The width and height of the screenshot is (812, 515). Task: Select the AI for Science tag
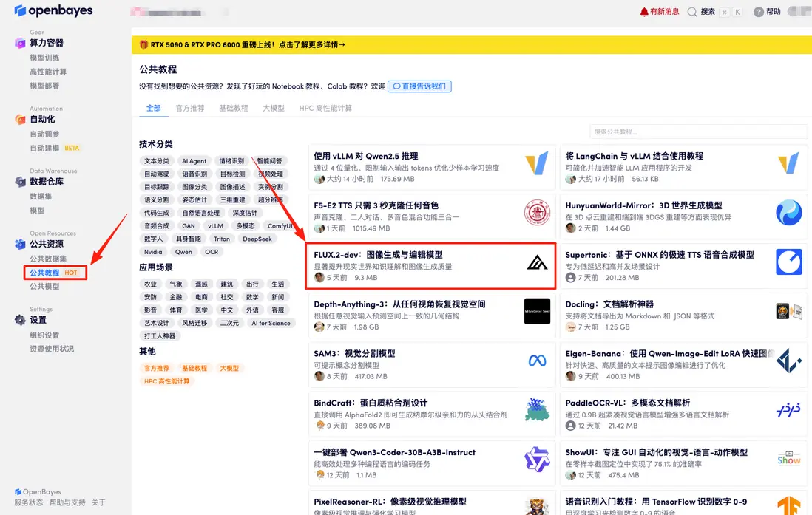[x=271, y=323]
